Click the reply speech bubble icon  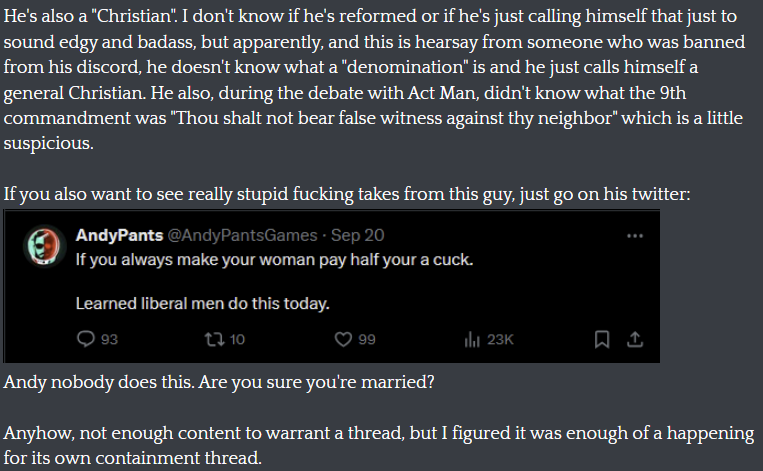coord(86,339)
